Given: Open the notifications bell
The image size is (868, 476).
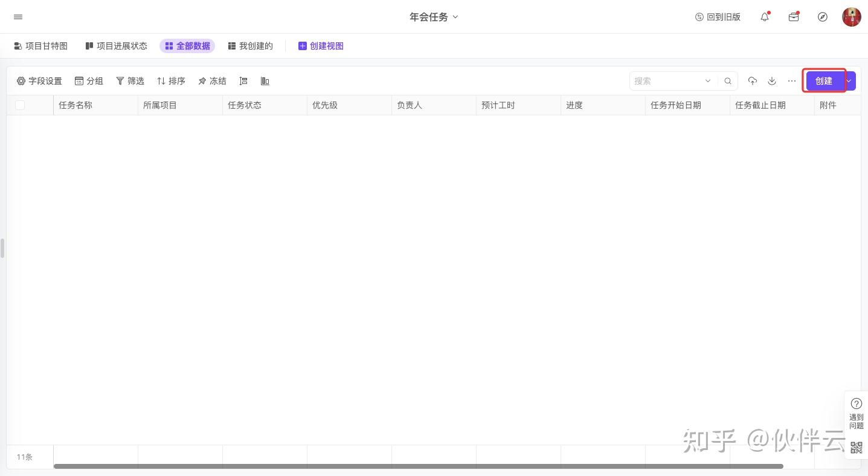Looking at the screenshot, I should coord(765,17).
